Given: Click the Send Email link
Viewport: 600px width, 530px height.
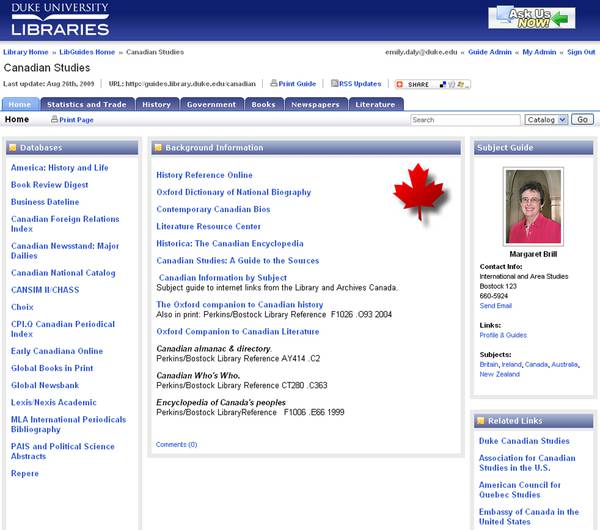Looking at the screenshot, I should click(496, 305).
